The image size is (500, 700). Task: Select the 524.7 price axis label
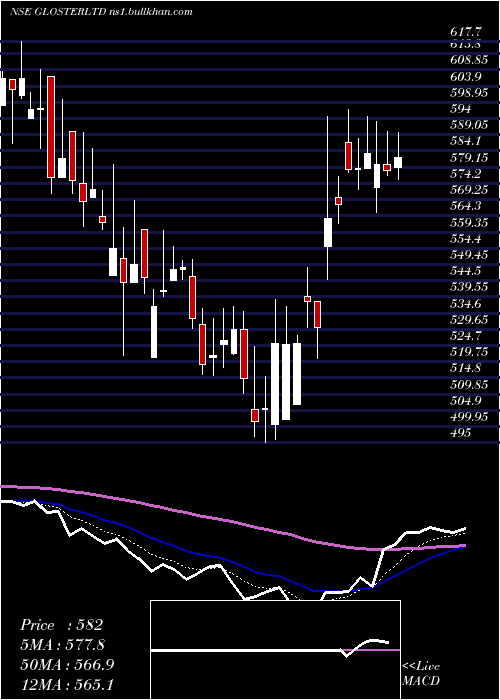(x=466, y=335)
